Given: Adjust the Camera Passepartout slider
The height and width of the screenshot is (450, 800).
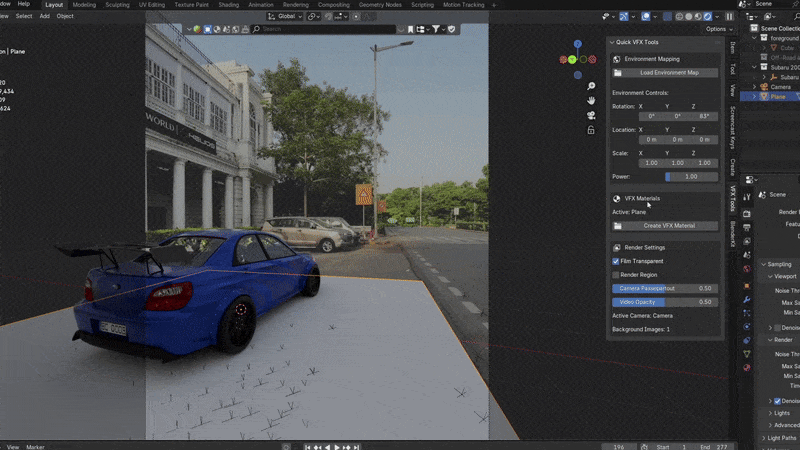Looking at the screenshot, I should click(x=665, y=289).
